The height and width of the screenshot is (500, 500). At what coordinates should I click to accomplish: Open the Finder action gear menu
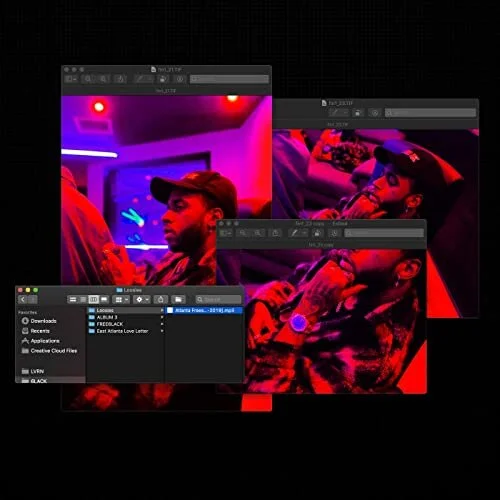[x=142, y=300]
